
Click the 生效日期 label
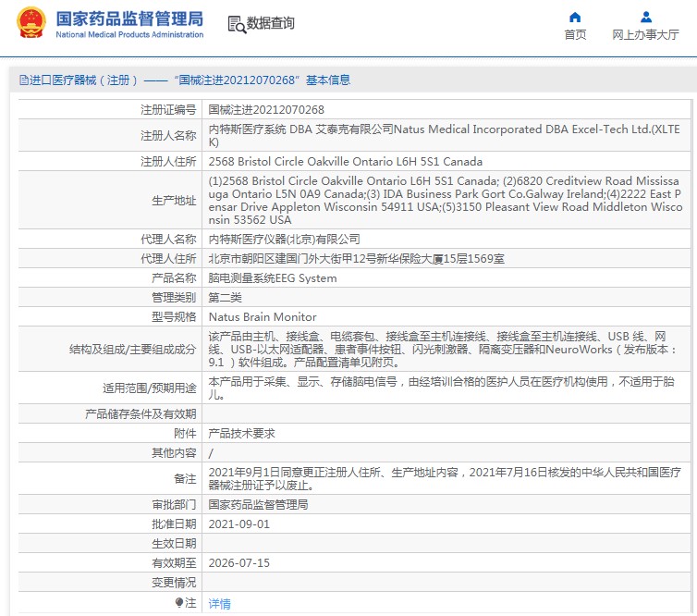(x=174, y=544)
